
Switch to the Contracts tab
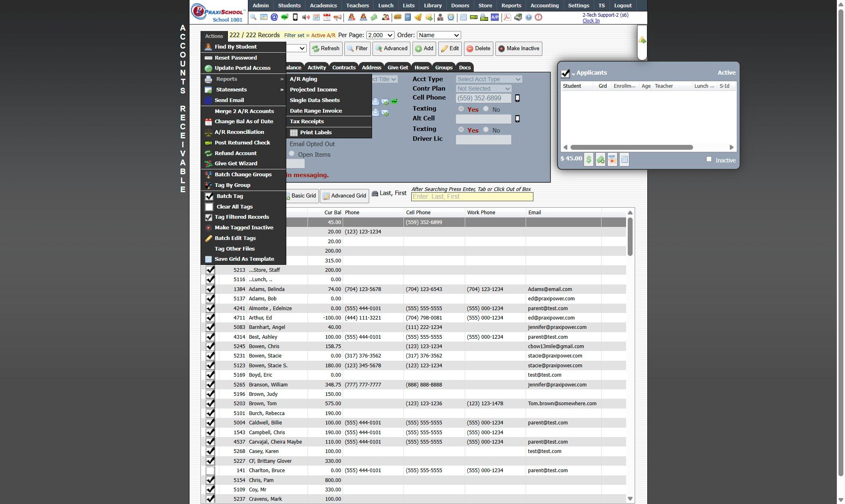pyautogui.click(x=343, y=68)
